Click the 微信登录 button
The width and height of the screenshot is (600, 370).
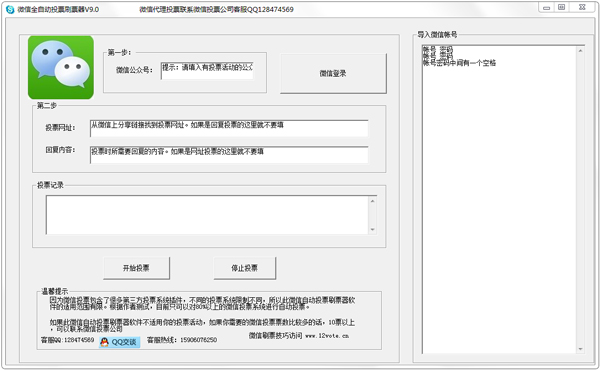pos(333,73)
